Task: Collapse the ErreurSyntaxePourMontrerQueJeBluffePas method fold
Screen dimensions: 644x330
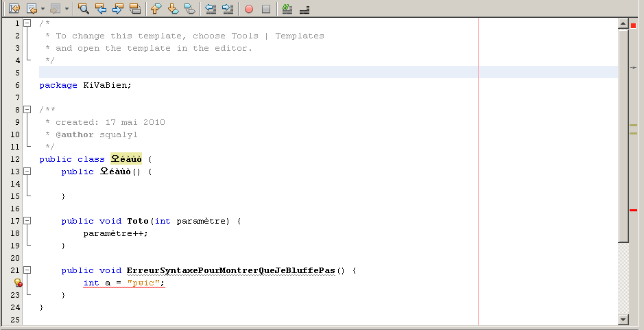Action: tap(27, 270)
